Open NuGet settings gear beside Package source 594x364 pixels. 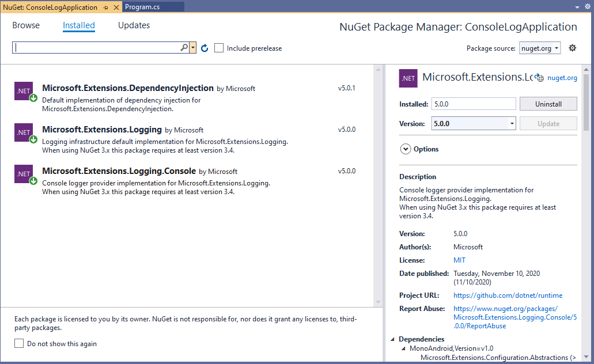573,48
